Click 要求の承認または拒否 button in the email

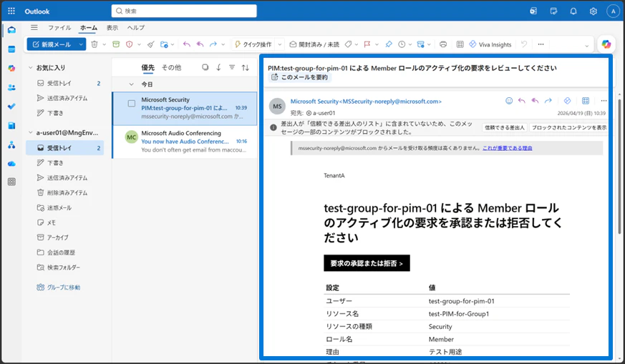point(367,263)
